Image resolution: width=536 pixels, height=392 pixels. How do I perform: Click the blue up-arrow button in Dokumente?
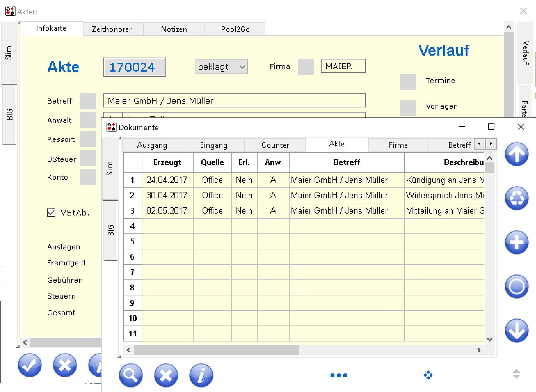click(516, 154)
